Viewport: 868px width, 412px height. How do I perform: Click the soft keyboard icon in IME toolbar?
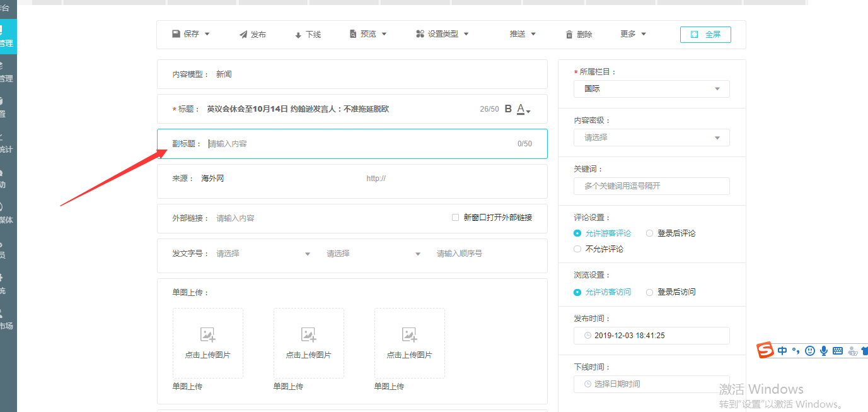point(838,351)
